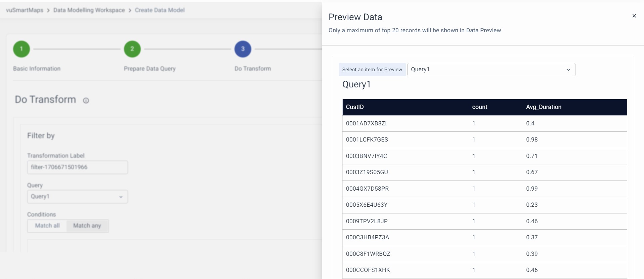Click the Avg_Duration column header
644x279 pixels.
(x=544, y=107)
